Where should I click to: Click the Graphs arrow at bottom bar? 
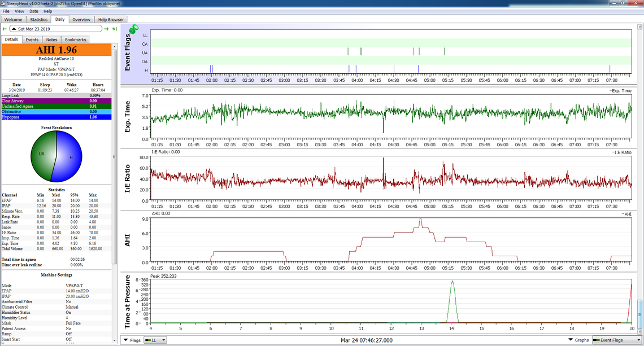[x=571, y=340]
